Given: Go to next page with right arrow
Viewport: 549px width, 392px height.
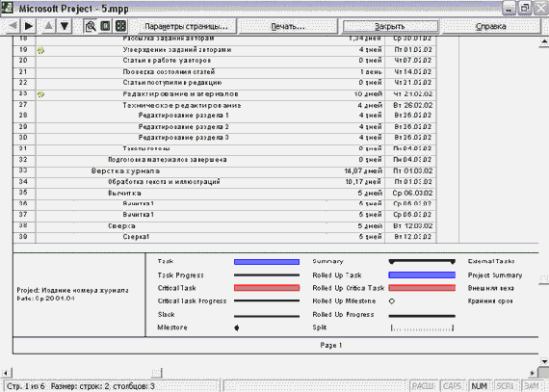Looking at the screenshot, I should (29, 26).
